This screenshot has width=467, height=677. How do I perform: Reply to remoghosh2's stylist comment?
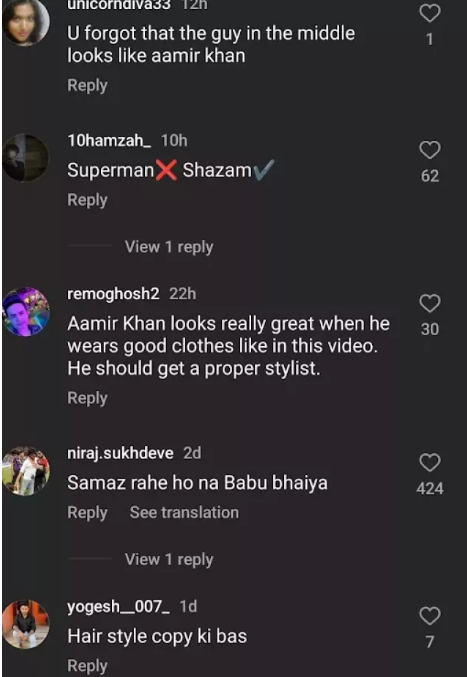click(87, 398)
